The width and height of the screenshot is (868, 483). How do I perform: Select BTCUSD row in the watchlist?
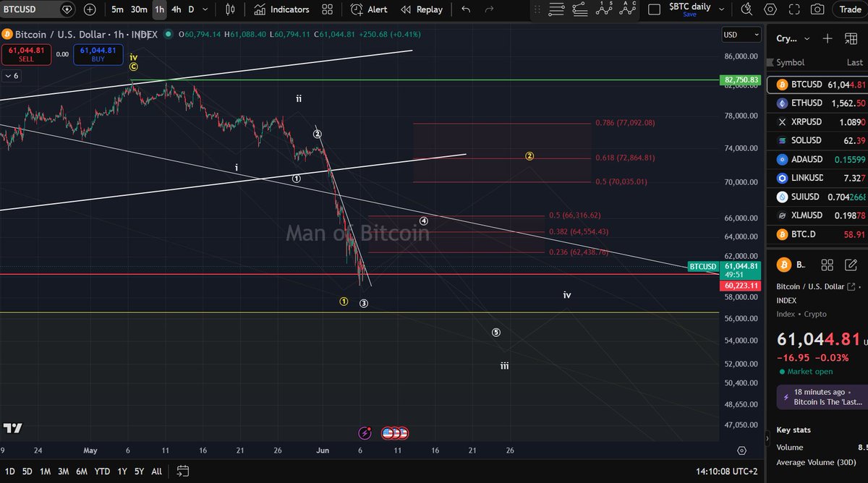click(x=817, y=85)
